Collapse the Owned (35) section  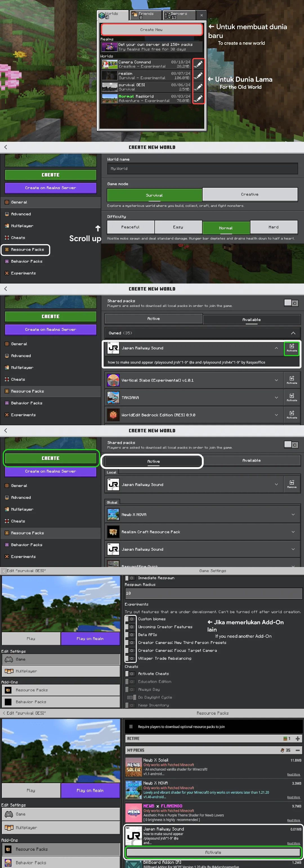pyautogui.click(x=293, y=333)
